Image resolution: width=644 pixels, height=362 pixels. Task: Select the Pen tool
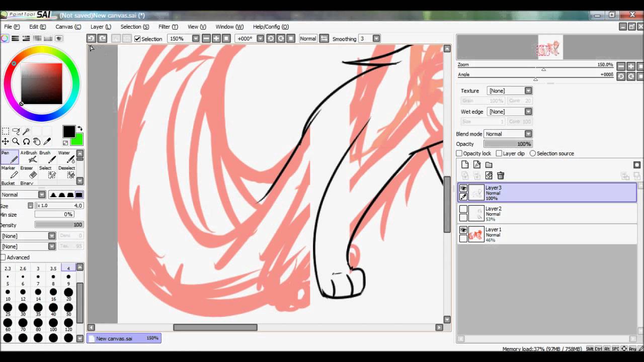click(x=10, y=157)
